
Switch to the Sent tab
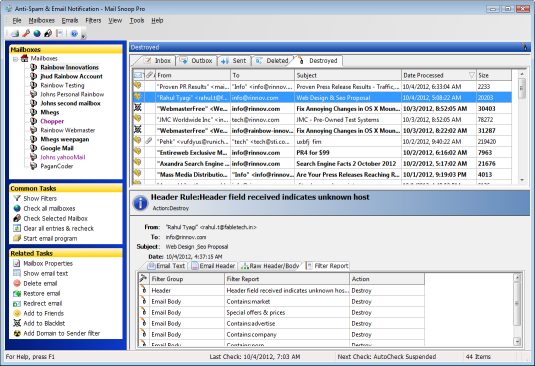click(x=234, y=61)
